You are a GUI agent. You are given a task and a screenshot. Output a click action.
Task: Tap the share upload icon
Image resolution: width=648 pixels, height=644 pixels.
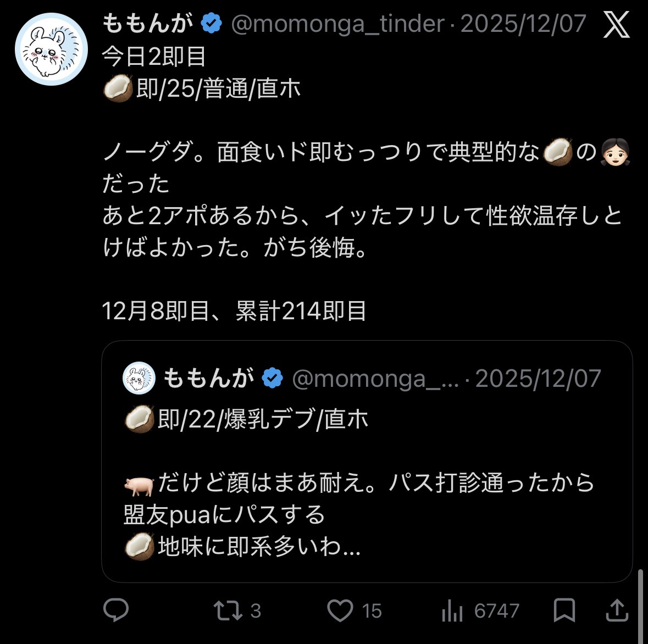[x=617, y=610]
